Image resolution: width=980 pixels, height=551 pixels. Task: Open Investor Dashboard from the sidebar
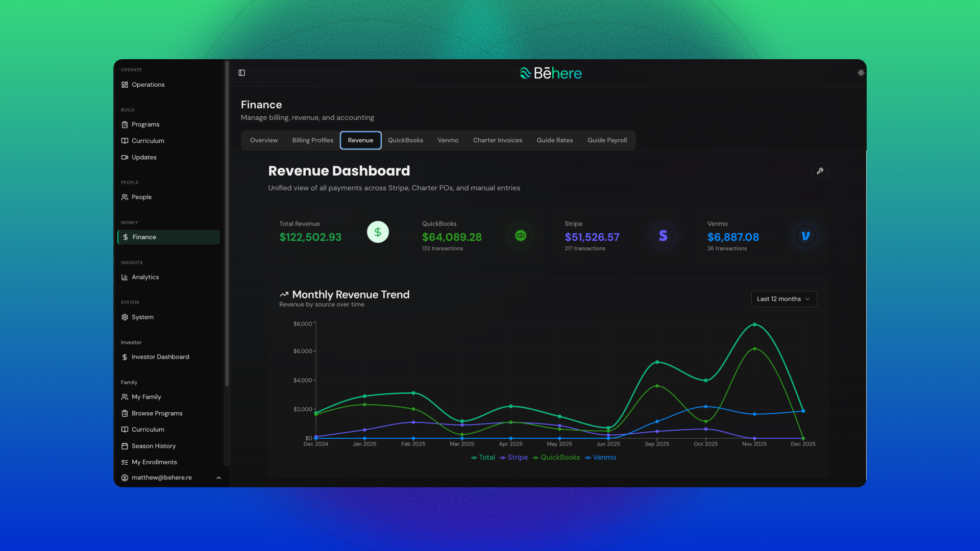click(x=160, y=357)
